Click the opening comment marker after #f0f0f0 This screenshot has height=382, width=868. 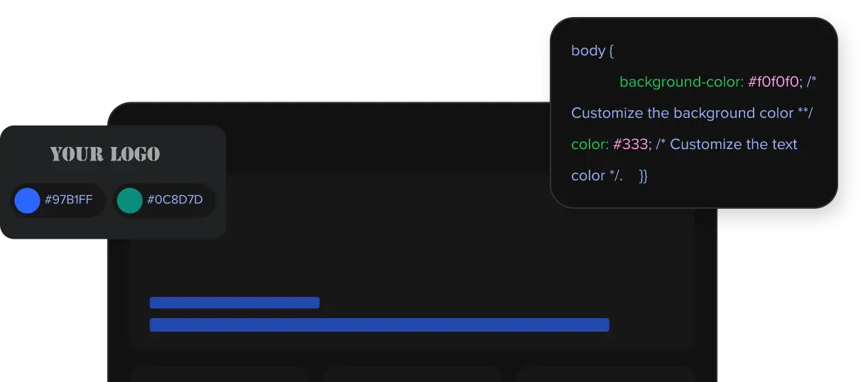811,82
